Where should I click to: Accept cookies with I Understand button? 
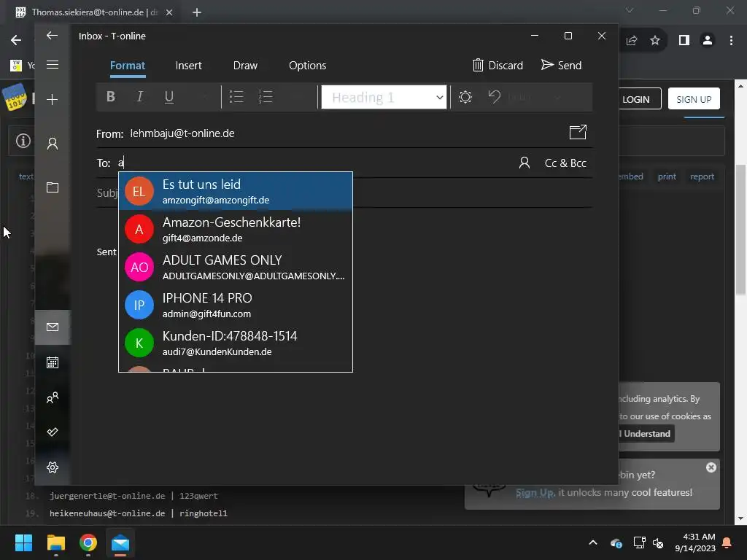tap(646, 434)
